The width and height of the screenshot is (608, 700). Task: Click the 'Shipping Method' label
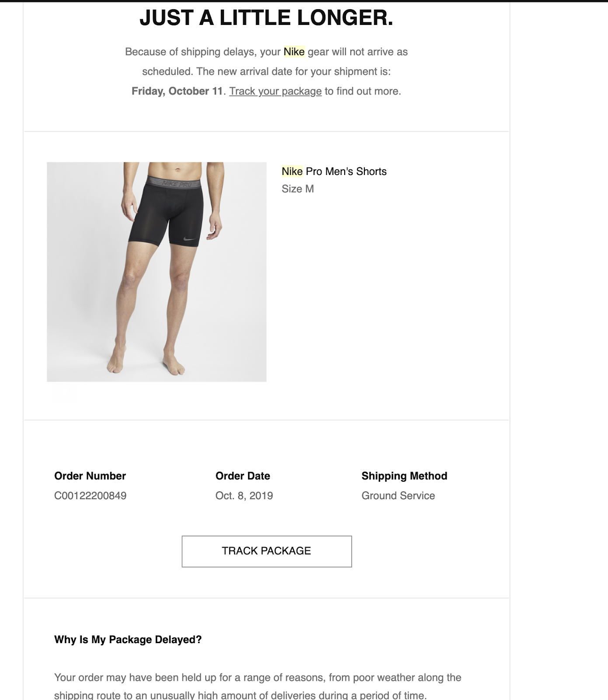[x=405, y=476]
